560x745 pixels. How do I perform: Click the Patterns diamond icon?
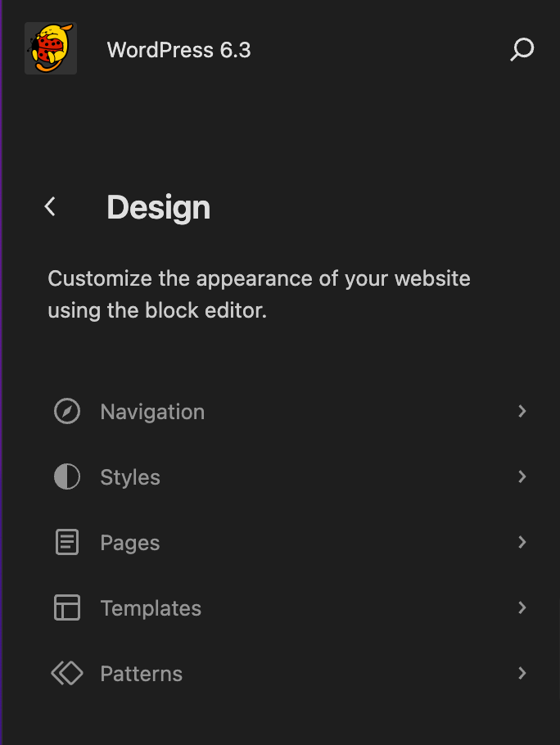pyautogui.click(x=67, y=673)
